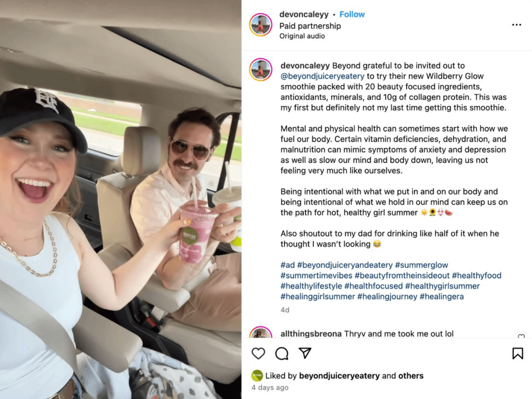Click the beyondjuiceryeatery liker avatar icon
This screenshot has height=399, width=532.
(x=257, y=376)
